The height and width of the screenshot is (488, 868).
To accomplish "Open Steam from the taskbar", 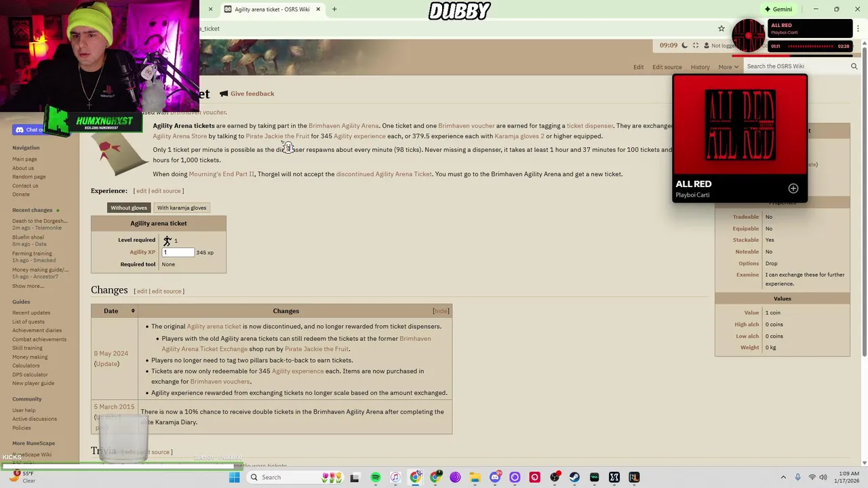I will [574, 478].
